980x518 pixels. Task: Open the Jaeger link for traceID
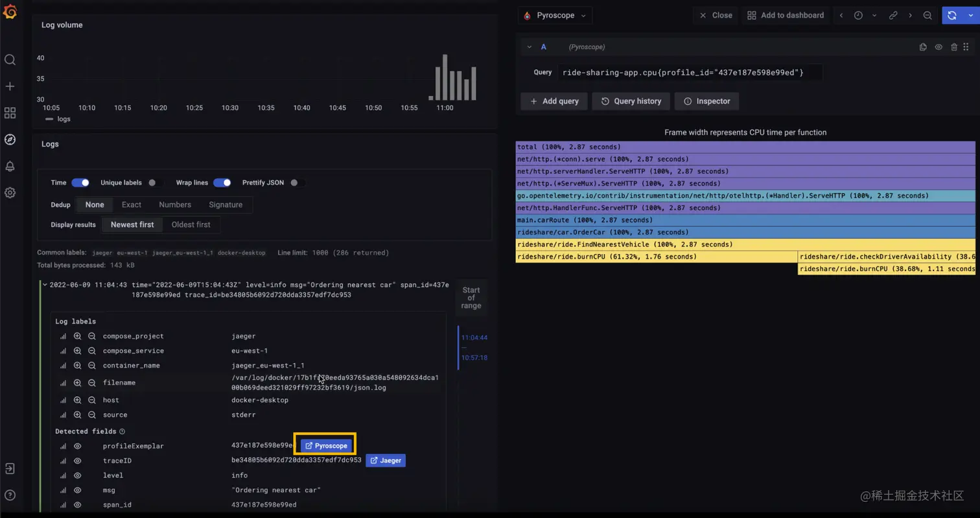click(386, 460)
